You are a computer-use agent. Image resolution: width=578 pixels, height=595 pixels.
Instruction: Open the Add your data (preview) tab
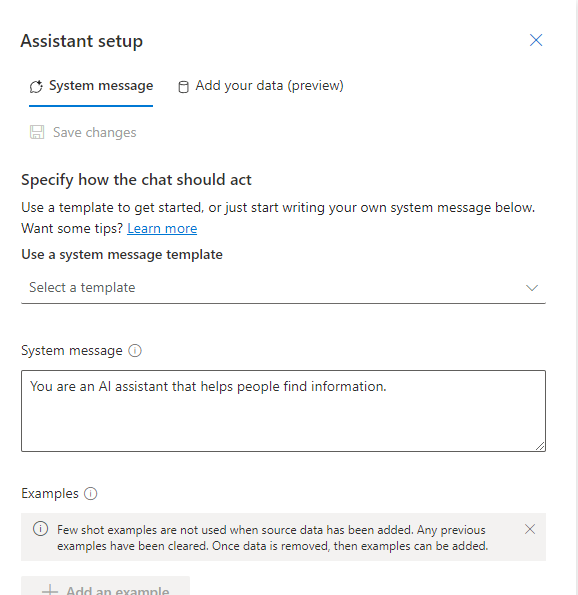coord(261,86)
